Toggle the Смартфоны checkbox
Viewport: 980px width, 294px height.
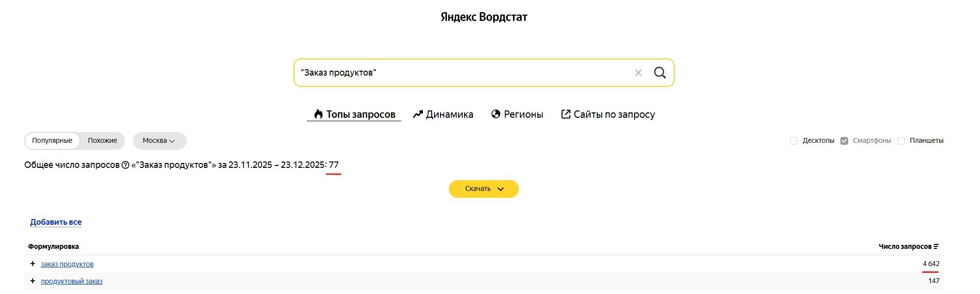pyautogui.click(x=844, y=141)
